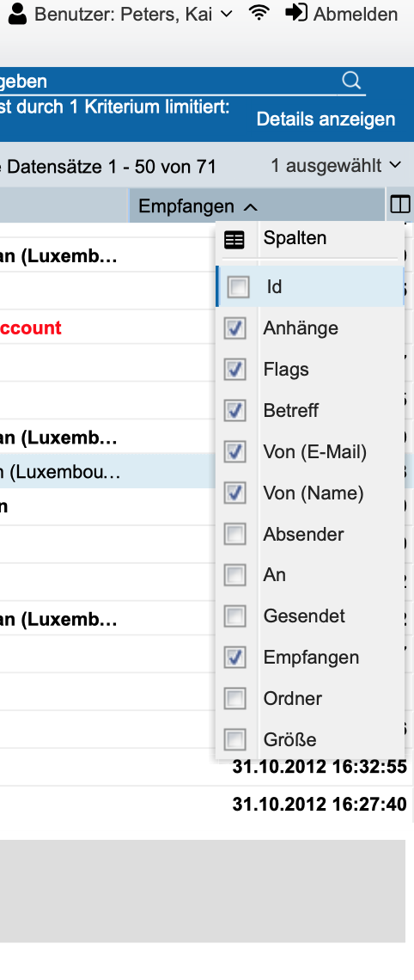Click the date 31.10.2012 16:27:40
Viewport: 414px width, 980px height.
pos(320,804)
